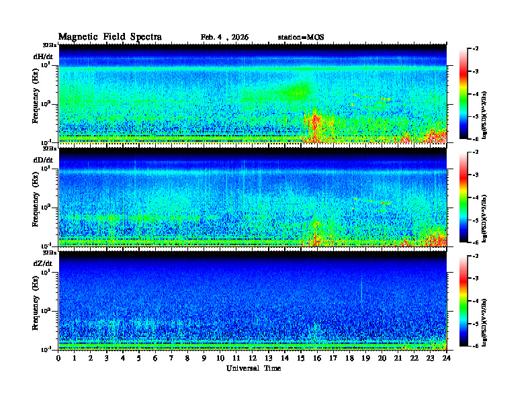This screenshot has width=532, height=411.
Task: Click the hour 10 tick label
Action: pyautogui.click(x=220, y=359)
